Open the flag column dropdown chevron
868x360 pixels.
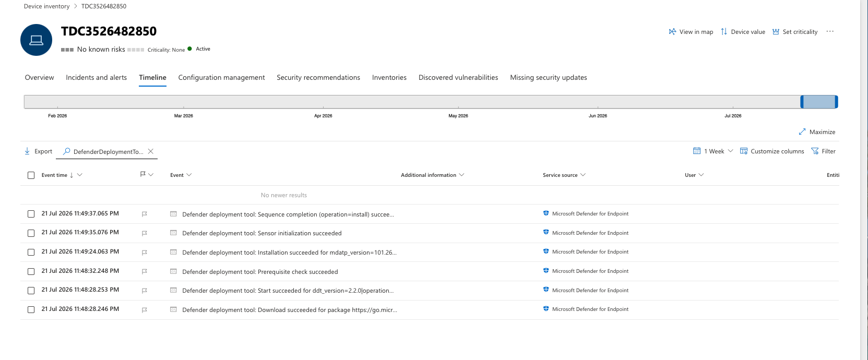(151, 175)
